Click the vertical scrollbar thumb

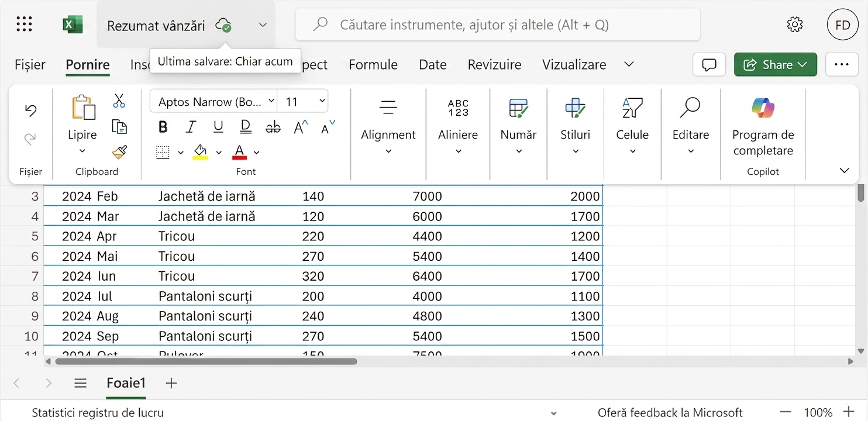pyautogui.click(x=860, y=193)
